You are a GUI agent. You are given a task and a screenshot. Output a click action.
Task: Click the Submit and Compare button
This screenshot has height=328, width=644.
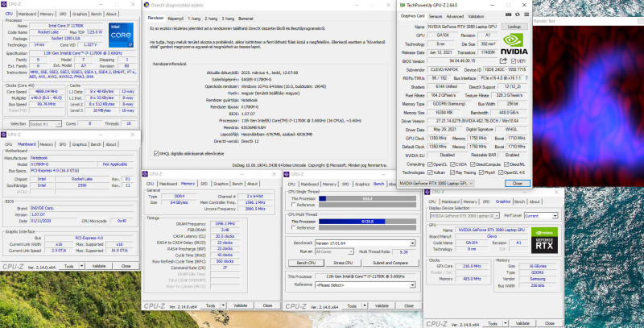[390, 263]
